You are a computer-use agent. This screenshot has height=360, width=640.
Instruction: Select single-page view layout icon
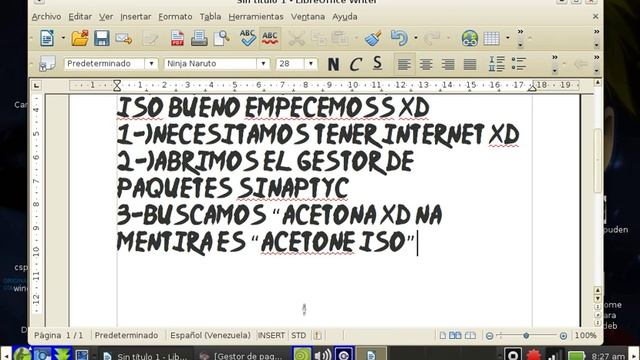pos(442,336)
